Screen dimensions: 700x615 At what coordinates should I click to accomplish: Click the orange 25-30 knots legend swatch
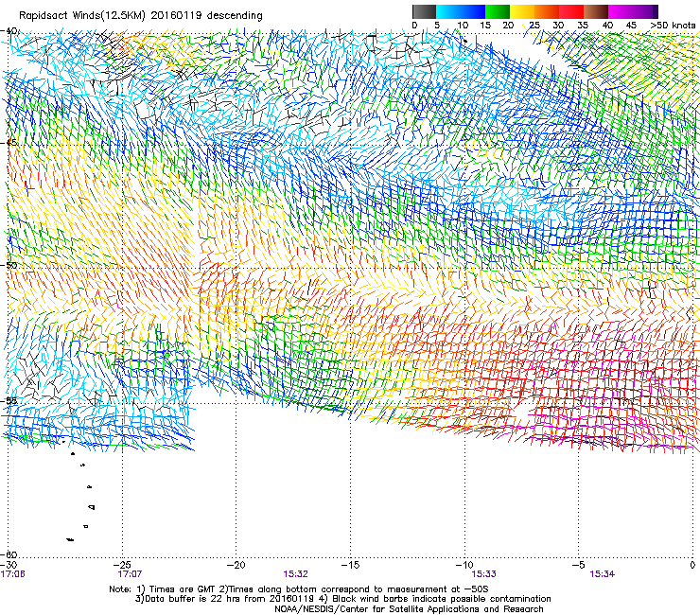click(x=547, y=11)
